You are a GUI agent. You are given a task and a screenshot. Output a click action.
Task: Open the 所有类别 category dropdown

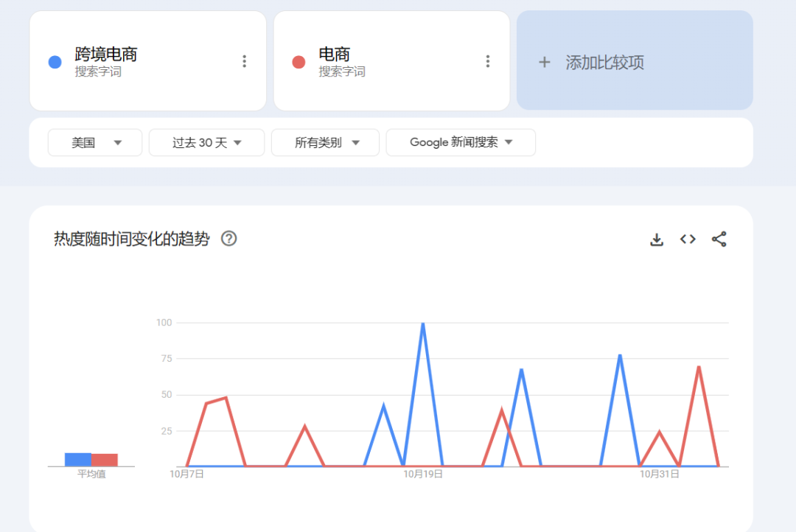click(x=325, y=142)
